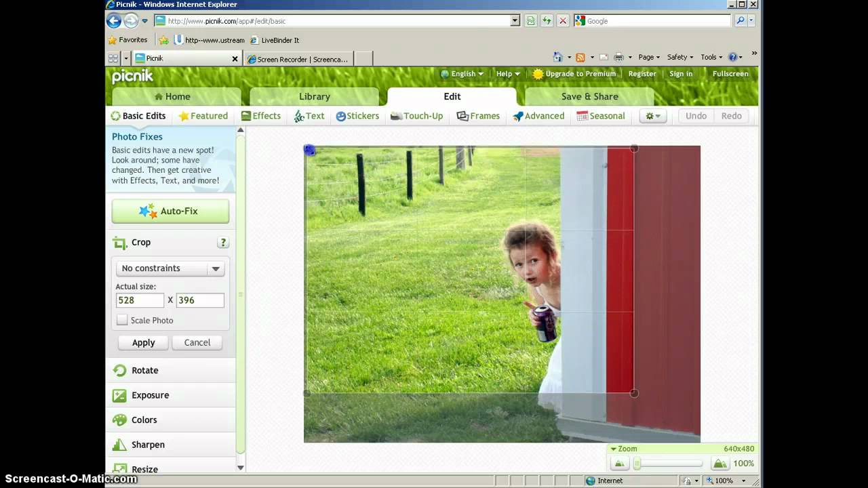The image size is (868, 488).
Task: Open the tab list dropdown arrow
Action: (126, 59)
